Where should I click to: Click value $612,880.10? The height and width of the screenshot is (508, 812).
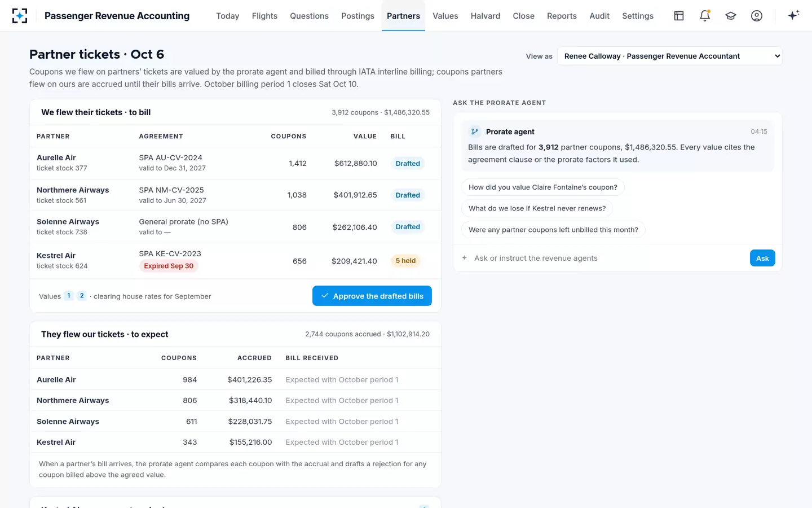(x=355, y=164)
